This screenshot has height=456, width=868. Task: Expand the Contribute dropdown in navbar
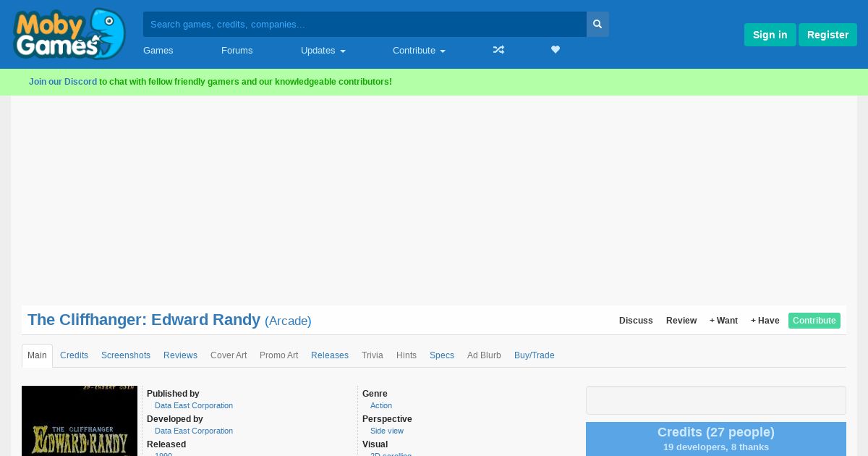(419, 51)
